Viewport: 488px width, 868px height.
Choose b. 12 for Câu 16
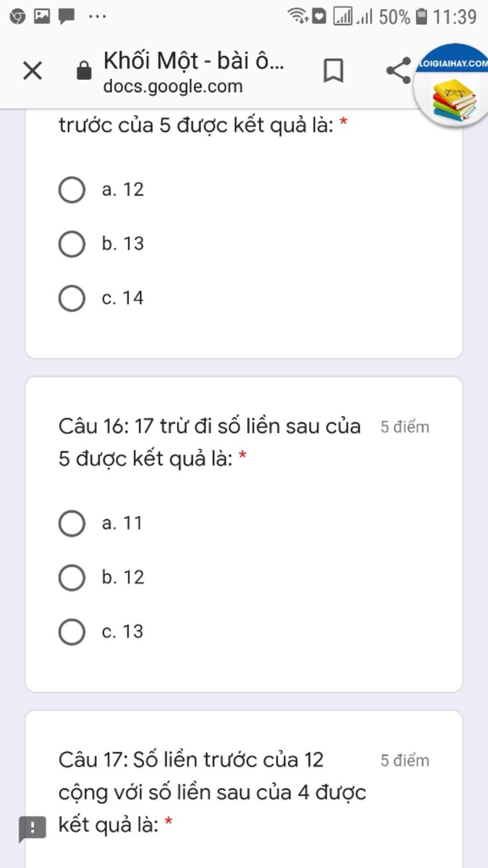101,578
